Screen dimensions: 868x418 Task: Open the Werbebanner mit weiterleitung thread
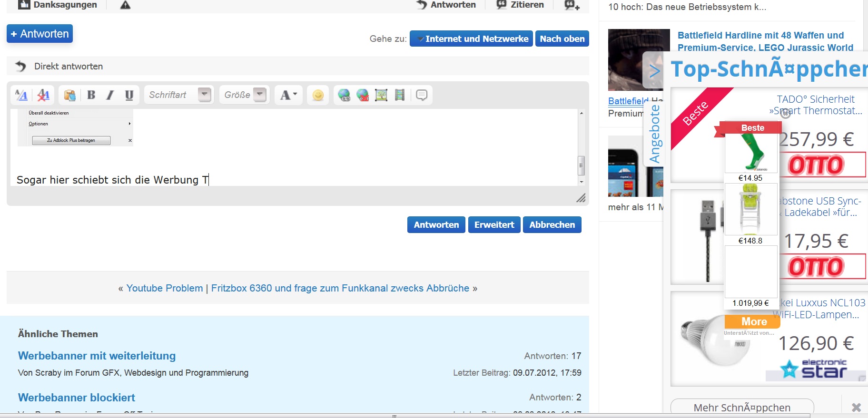(97, 356)
